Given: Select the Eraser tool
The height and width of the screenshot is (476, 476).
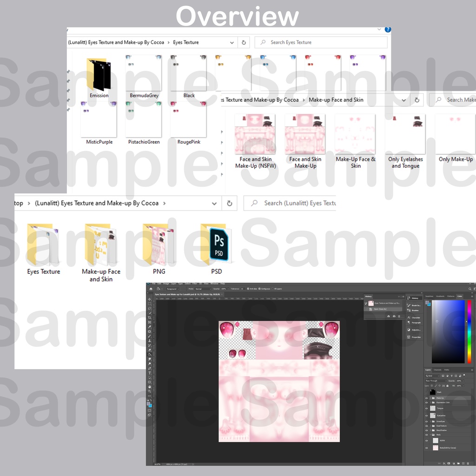Looking at the screenshot, I should tap(149, 350).
